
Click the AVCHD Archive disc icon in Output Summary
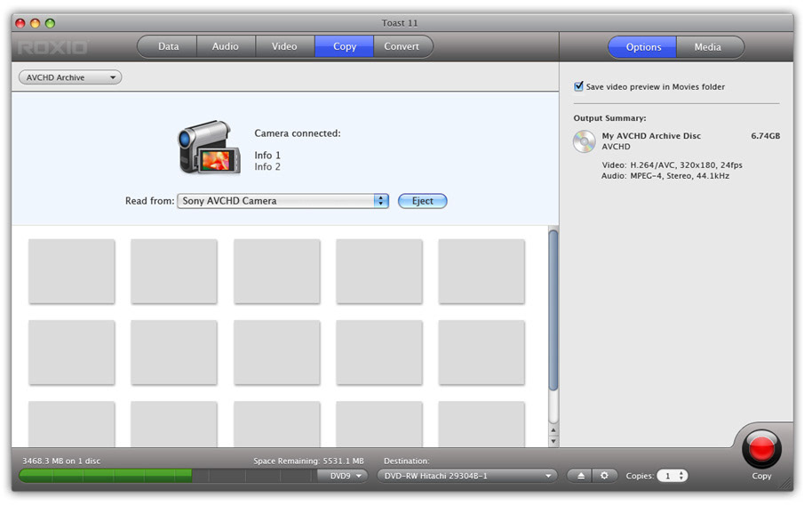[585, 141]
